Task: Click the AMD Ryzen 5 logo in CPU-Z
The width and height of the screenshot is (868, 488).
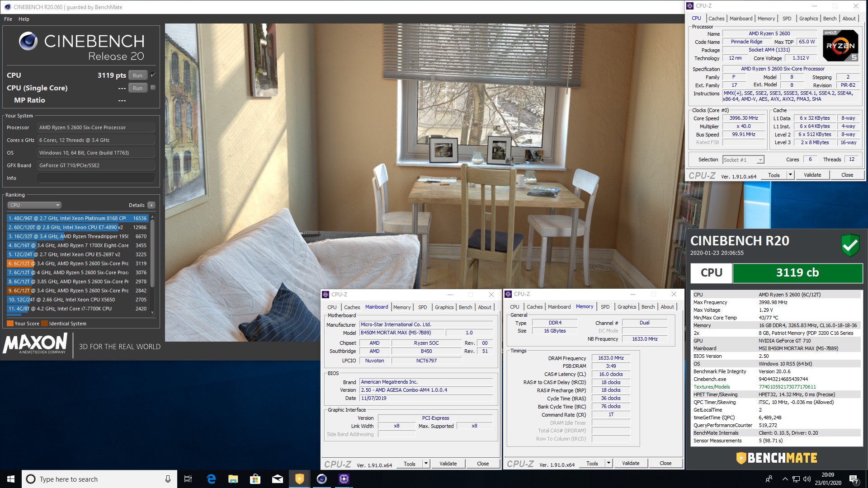Action: point(840,45)
